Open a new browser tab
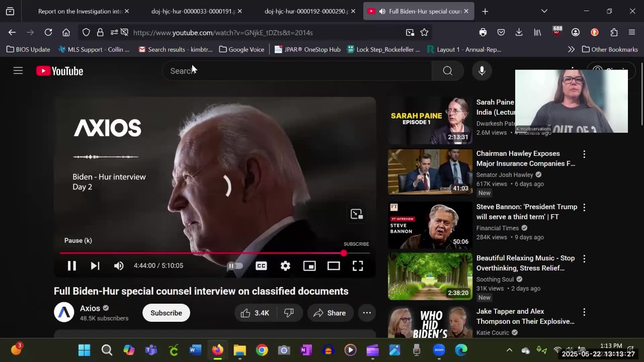The width and height of the screenshot is (644, 362). click(x=485, y=11)
